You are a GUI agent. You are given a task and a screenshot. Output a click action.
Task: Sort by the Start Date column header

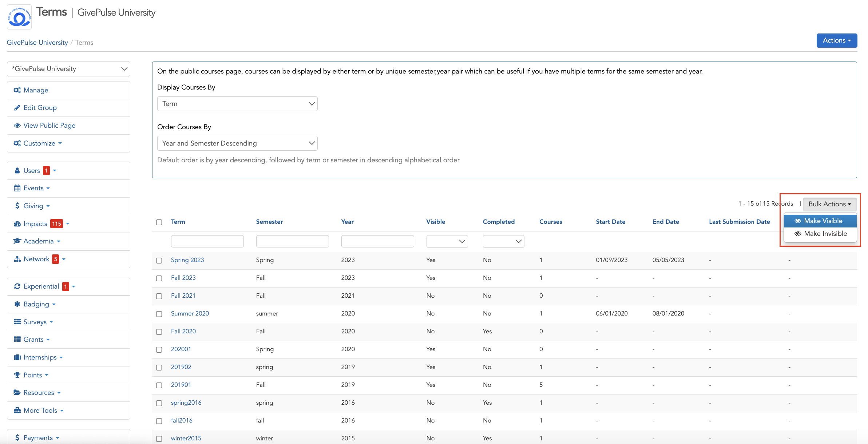[610, 222]
